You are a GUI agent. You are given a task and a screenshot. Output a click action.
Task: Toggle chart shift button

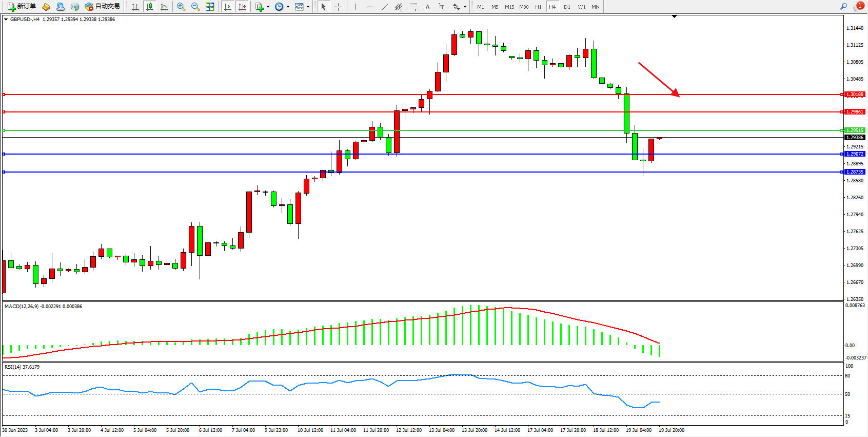click(242, 7)
